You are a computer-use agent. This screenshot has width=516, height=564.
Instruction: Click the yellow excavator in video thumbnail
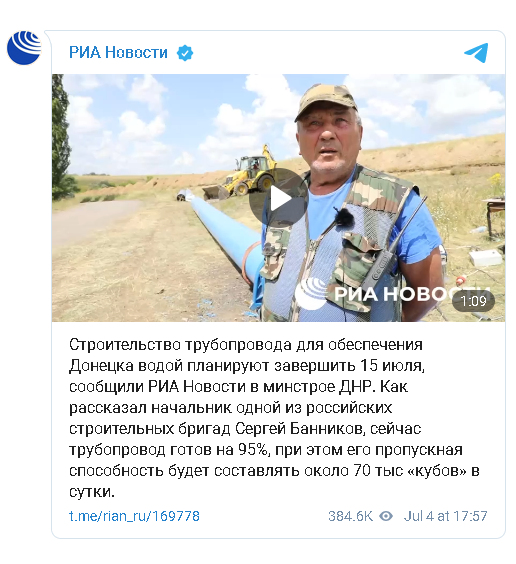[x=244, y=173]
